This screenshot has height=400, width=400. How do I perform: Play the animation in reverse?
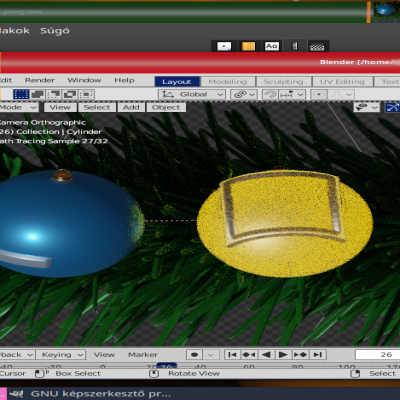pos(266,355)
